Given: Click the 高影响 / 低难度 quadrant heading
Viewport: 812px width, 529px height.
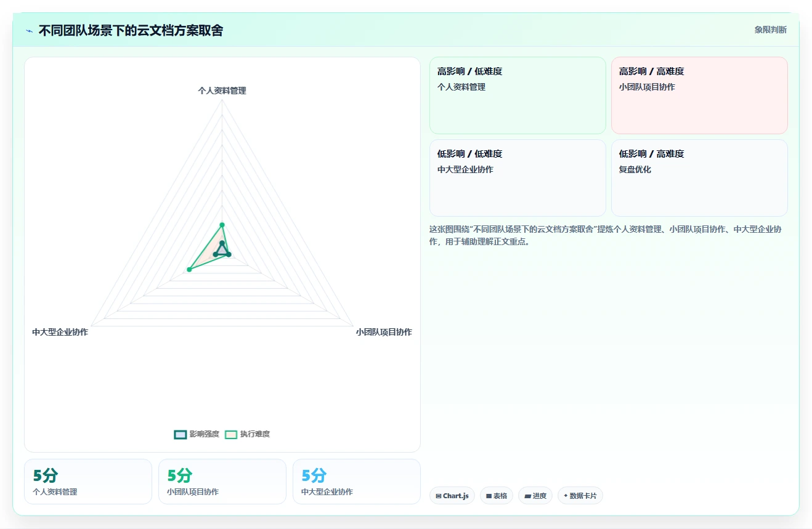Looking at the screenshot, I should coord(469,71).
